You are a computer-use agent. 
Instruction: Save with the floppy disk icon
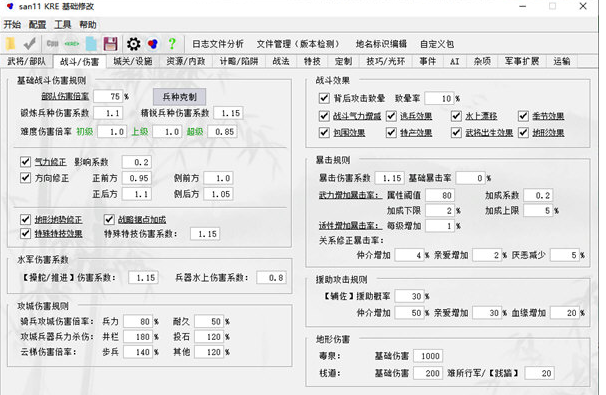[111, 44]
